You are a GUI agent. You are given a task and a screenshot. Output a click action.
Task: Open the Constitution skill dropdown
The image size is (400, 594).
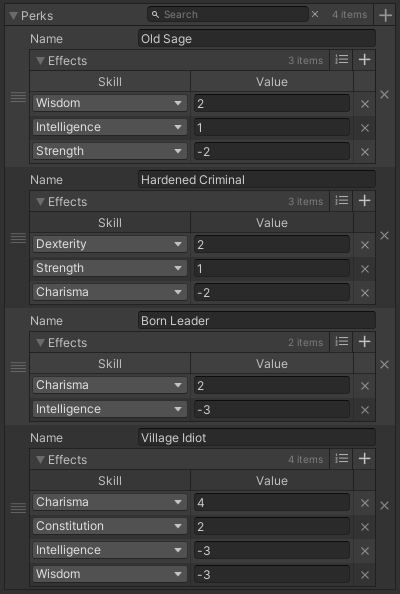click(x=110, y=526)
